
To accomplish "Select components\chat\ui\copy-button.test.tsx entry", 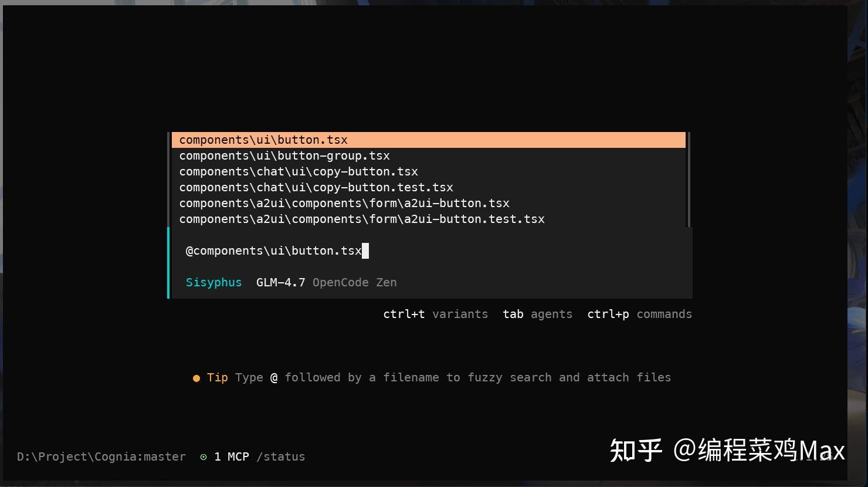I will click(x=429, y=187).
